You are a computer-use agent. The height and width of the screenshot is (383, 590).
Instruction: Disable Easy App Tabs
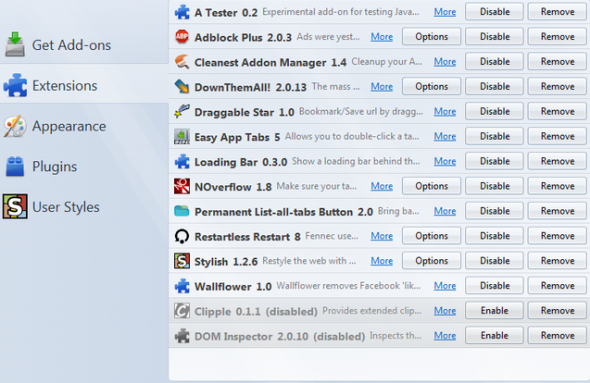pyautogui.click(x=494, y=136)
